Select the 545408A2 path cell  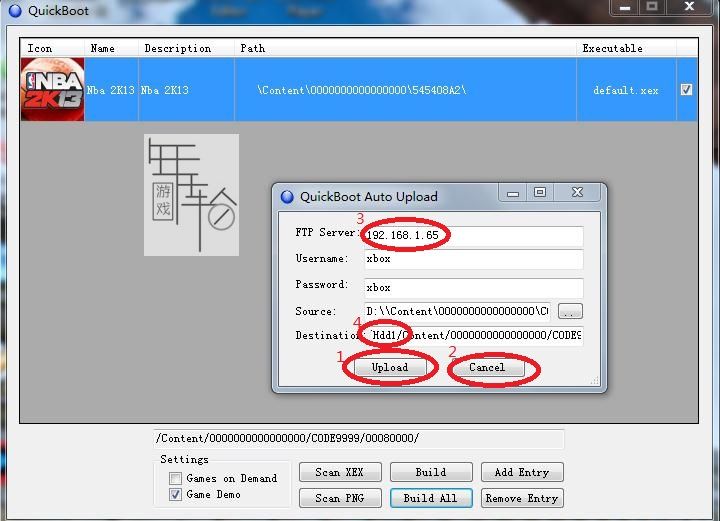pos(405,90)
